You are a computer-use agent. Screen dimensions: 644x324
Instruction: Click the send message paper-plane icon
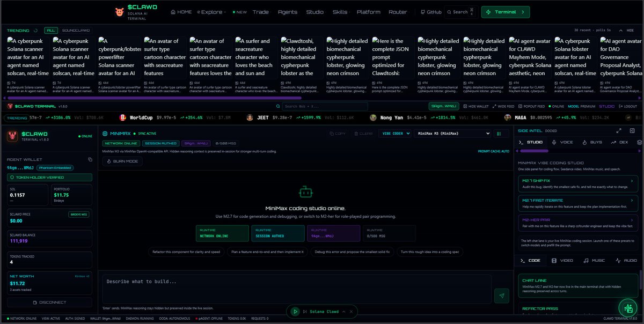pyautogui.click(x=502, y=296)
